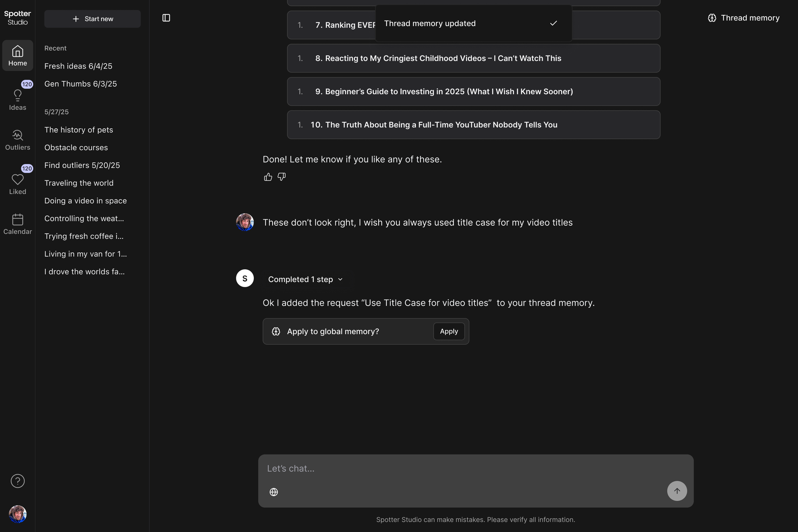Open The history of pets thread

[79, 130]
